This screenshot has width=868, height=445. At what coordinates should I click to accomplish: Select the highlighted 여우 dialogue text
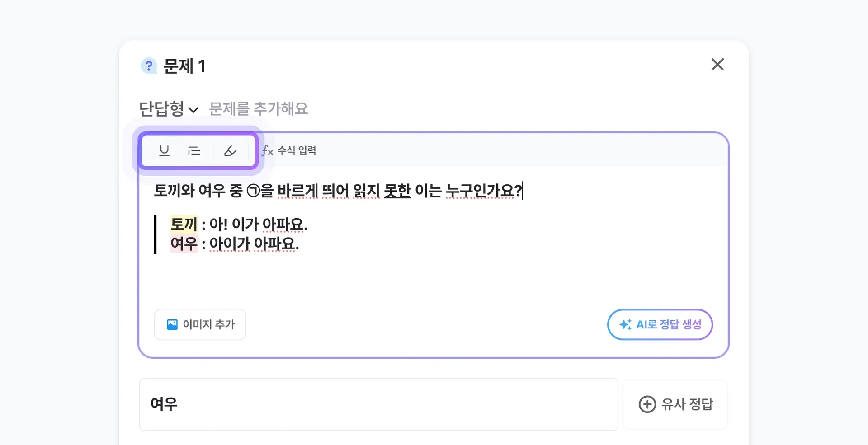tap(184, 244)
